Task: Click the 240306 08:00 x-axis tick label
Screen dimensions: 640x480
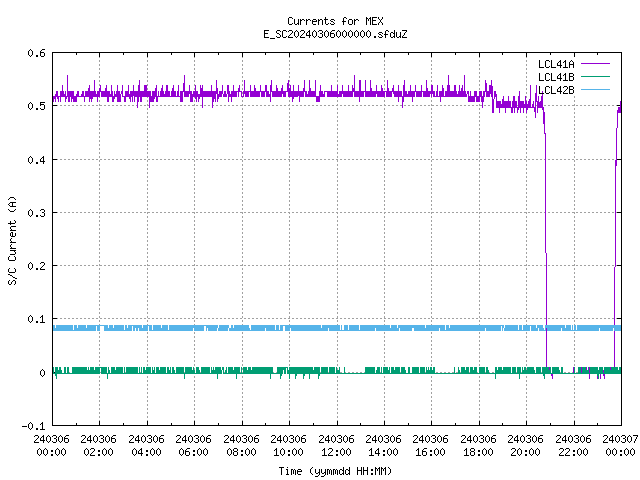Action: pos(241,446)
